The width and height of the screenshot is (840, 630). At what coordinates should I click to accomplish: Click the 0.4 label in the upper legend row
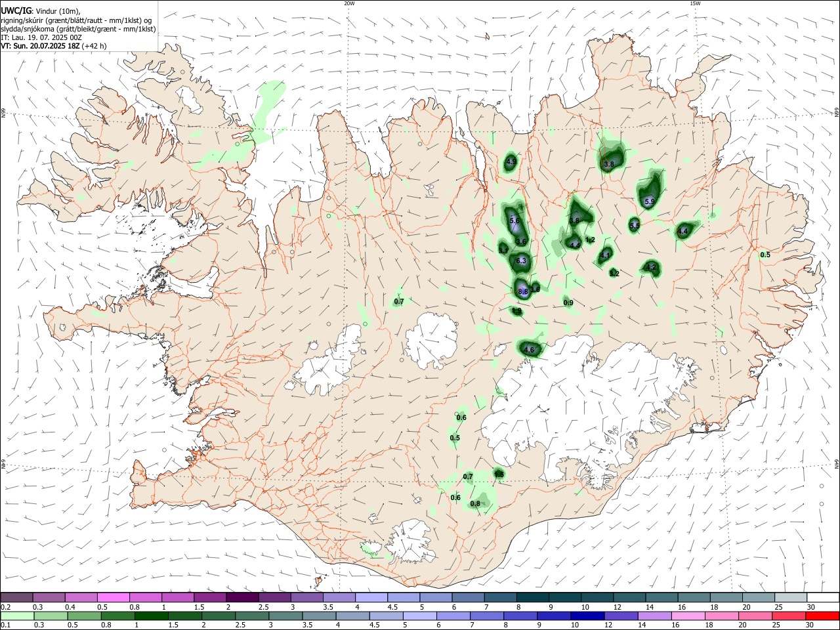point(70,607)
